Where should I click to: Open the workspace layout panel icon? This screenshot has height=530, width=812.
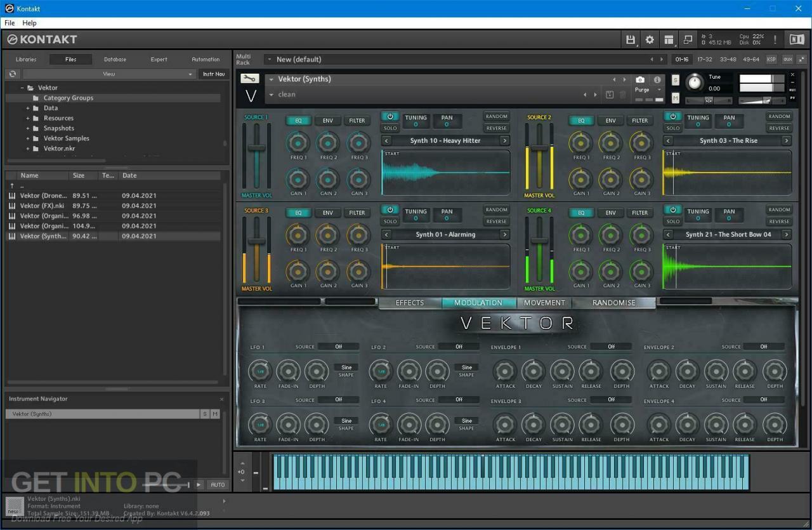tap(669, 39)
